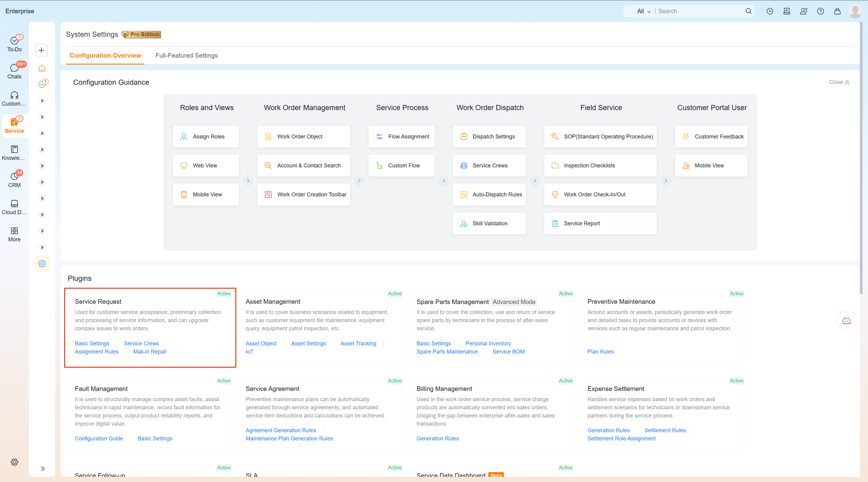Open the AI assistant robot floating icon
This screenshot has width=868, height=482.
(846, 320)
